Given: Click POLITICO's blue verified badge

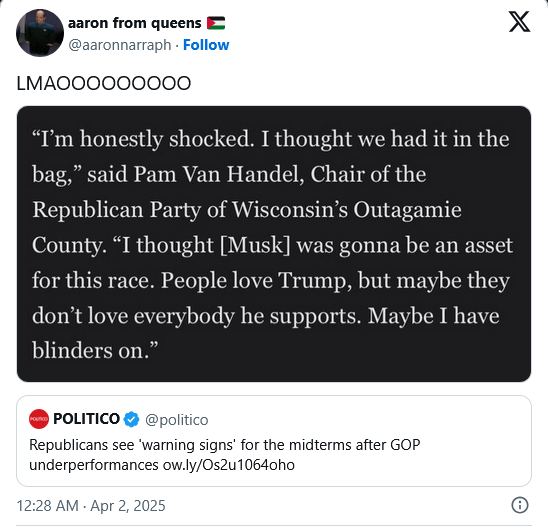Looking at the screenshot, I should click(131, 419).
